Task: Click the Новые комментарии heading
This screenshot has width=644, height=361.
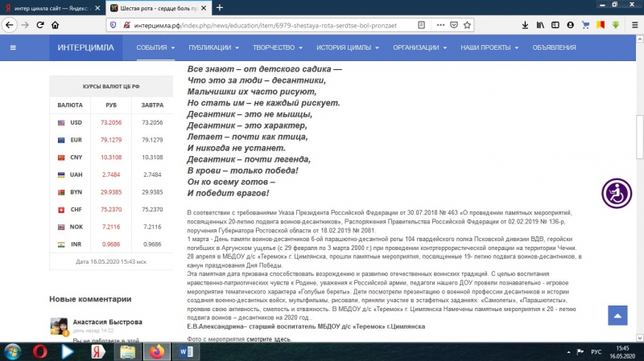Action: click(90, 299)
